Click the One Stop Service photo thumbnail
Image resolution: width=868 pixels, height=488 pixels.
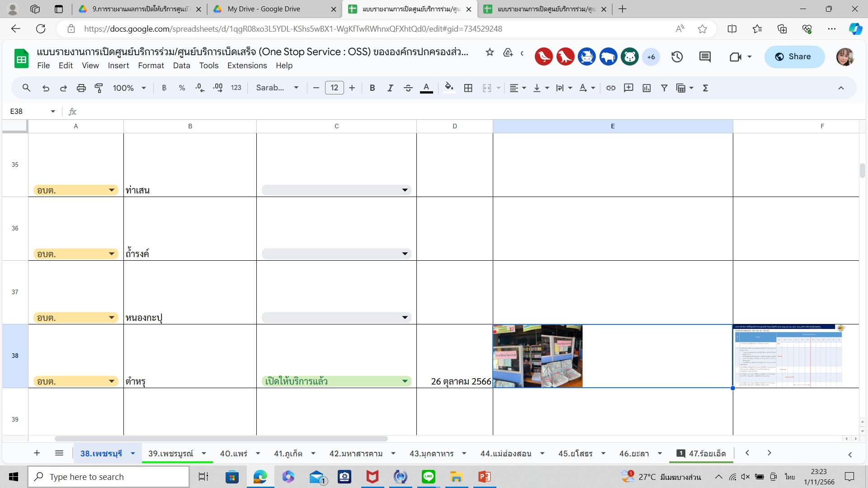click(x=538, y=356)
